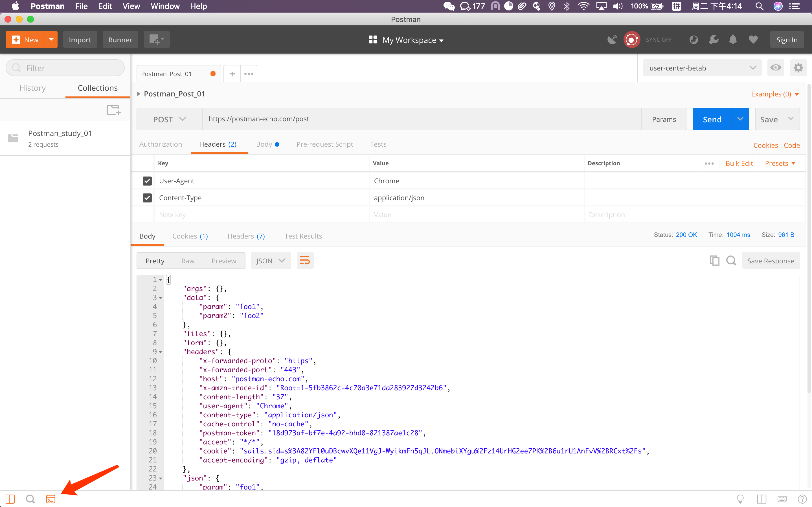Open keyboard shortcuts icon

click(x=782, y=499)
